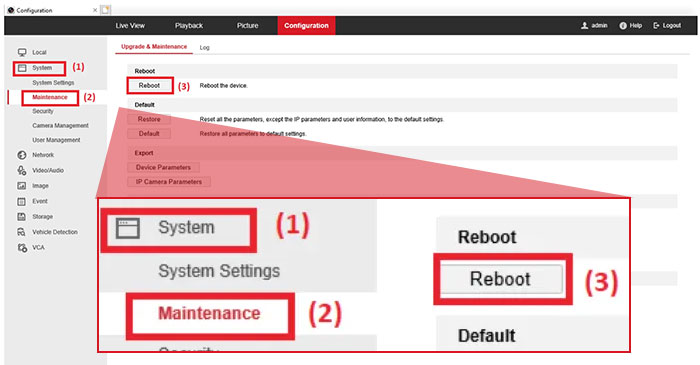Image resolution: width=700 pixels, height=365 pixels.
Task: Click the admin user icon
Action: point(584,25)
